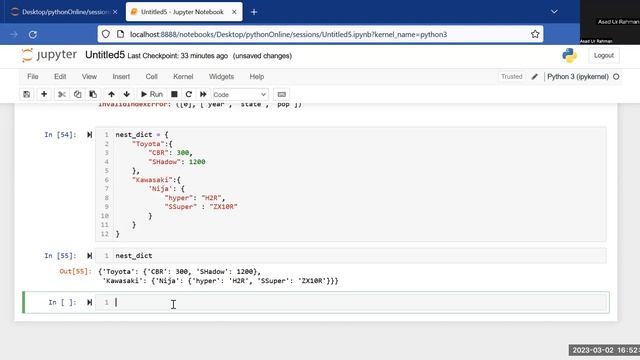Click the output line starting with 'Kawasaki'
The width and height of the screenshot is (640, 360).
[x=220, y=281]
